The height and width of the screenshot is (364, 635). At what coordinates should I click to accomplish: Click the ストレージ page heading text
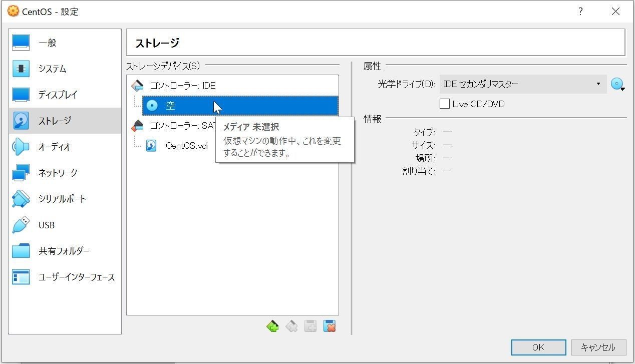point(157,43)
